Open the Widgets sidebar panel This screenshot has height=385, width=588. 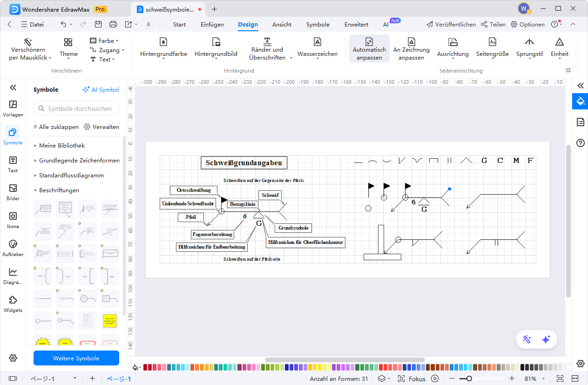pyautogui.click(x=13, y=304)
